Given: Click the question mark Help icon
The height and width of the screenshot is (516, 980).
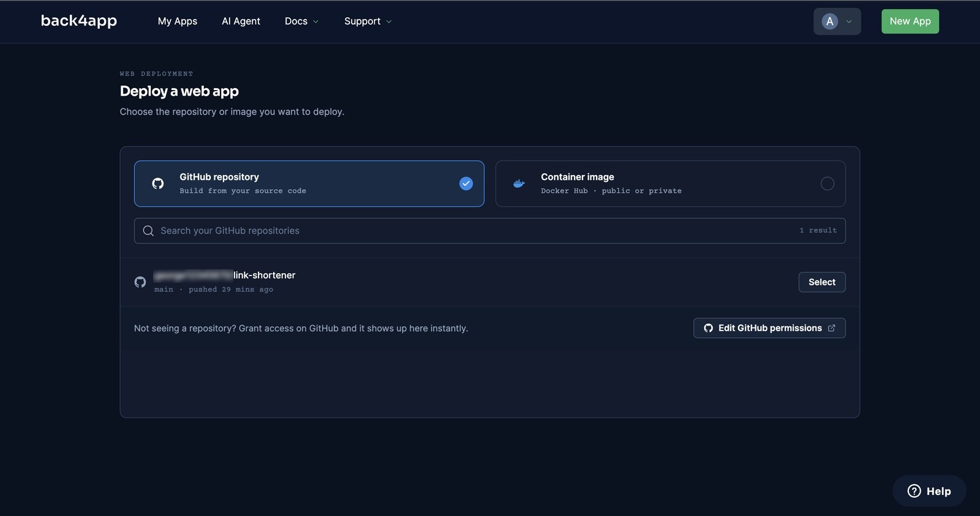Looking at the screenshot, I should click(x=914, y=491).
